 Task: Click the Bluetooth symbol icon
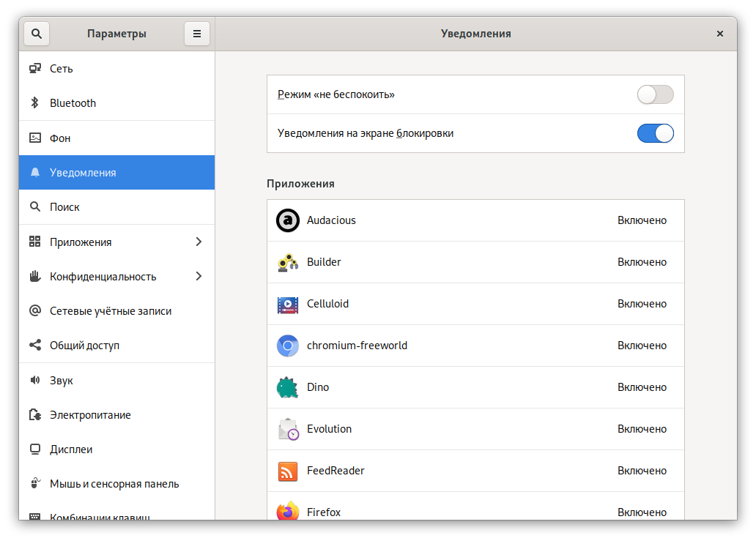point(34,102)
